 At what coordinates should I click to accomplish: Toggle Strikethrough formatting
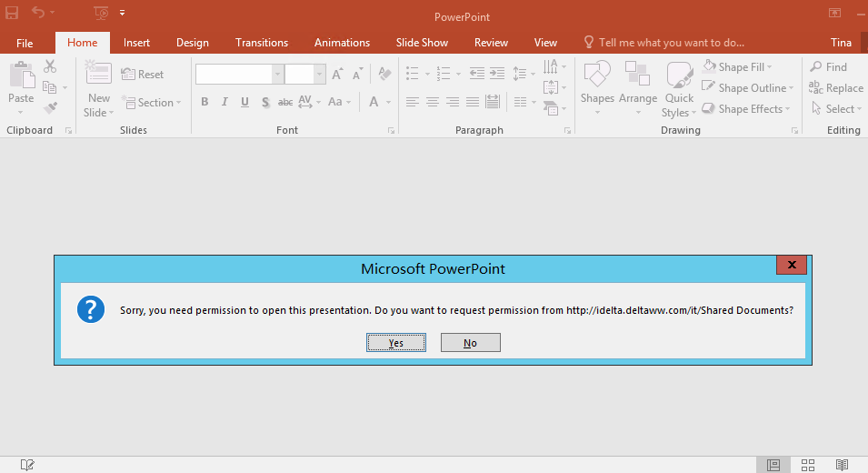pyautogui.click(x=285, y=102)
